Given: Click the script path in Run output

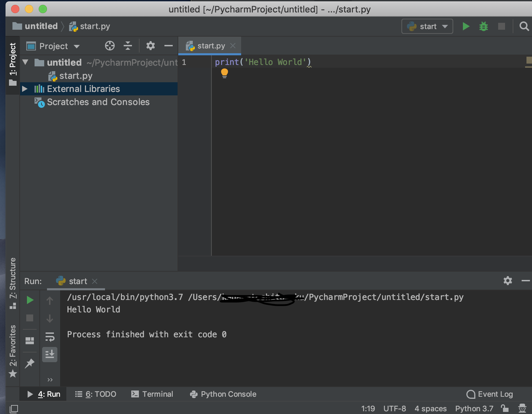Looking at the screenshot, I should [x=326, y=297].
